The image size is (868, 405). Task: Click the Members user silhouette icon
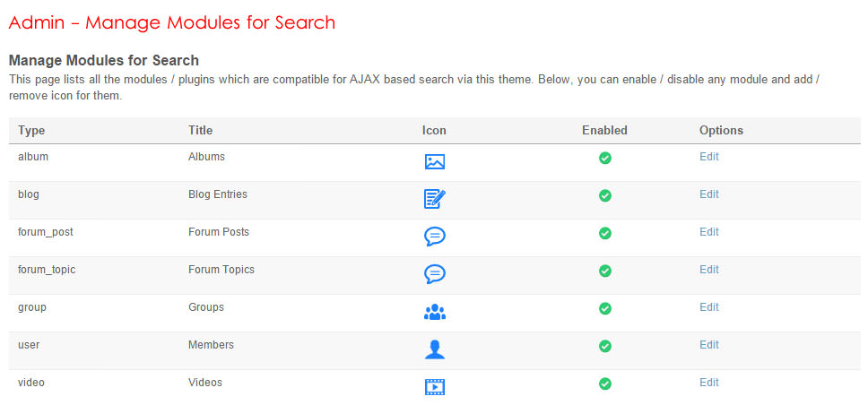click(434, 349)
